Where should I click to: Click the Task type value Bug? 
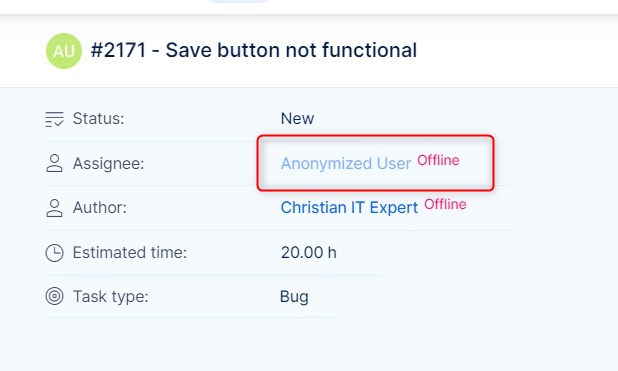pos(294,296)
